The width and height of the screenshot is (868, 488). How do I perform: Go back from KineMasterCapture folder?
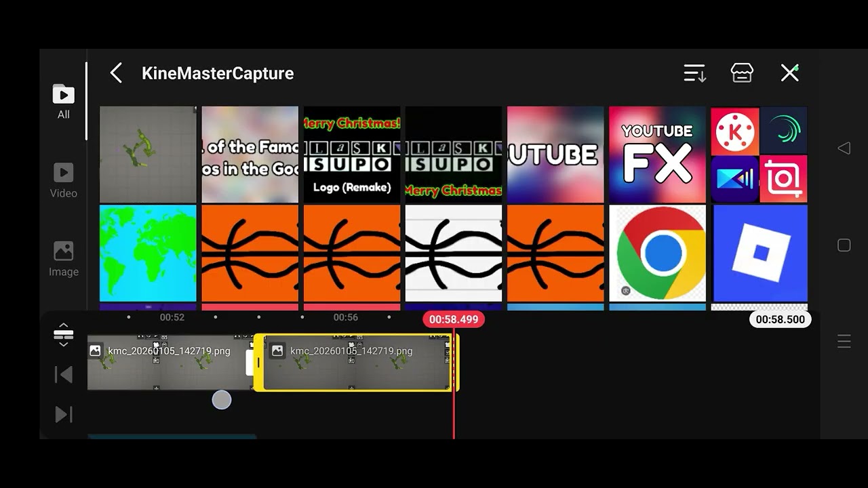[116, 73]
